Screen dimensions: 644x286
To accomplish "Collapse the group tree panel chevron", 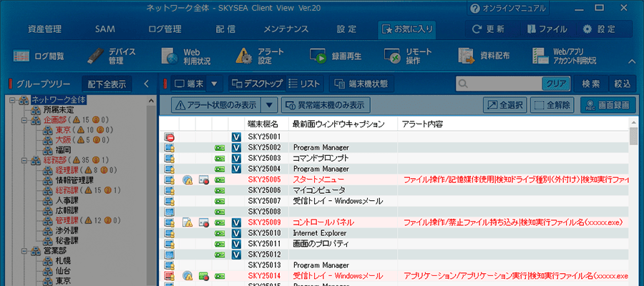I will (x=146, y=84).
